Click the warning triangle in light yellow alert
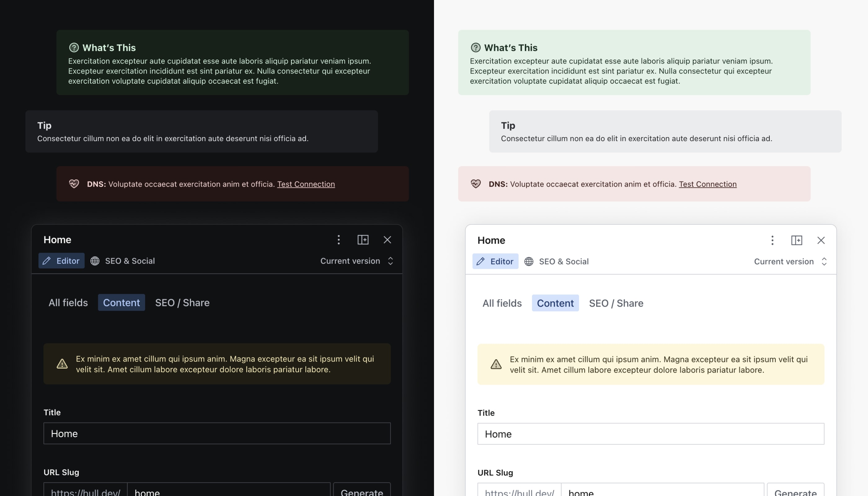The height and width of the screenshot is (496, 868). click(x=496, y=365)
